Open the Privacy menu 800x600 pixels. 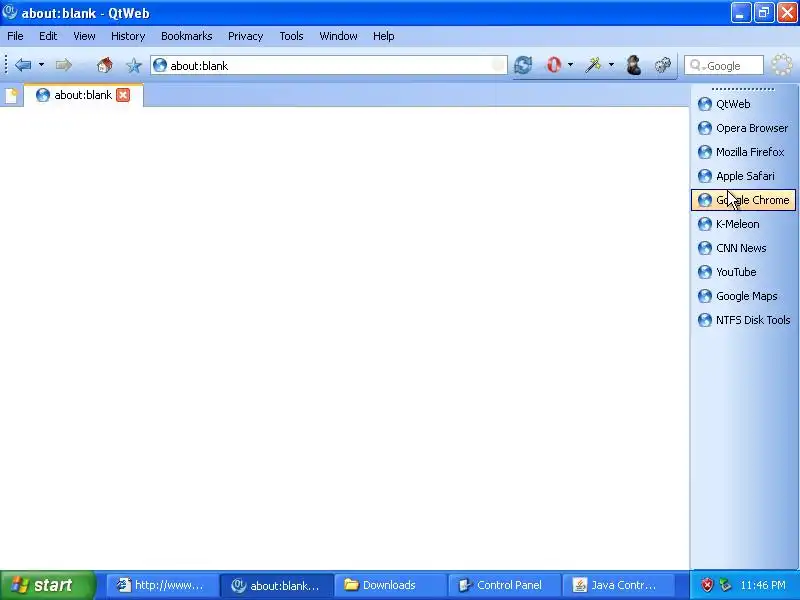245,36
